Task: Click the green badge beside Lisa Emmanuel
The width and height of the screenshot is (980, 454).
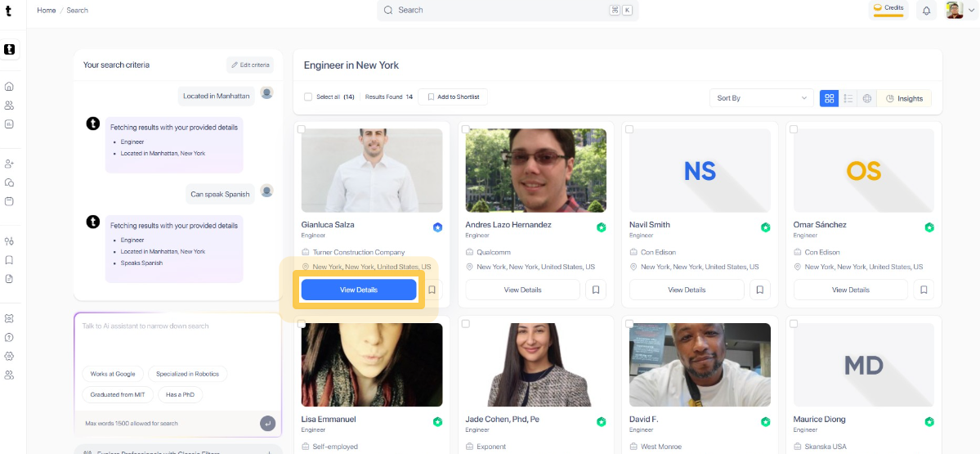Action: tap(437, 422)
